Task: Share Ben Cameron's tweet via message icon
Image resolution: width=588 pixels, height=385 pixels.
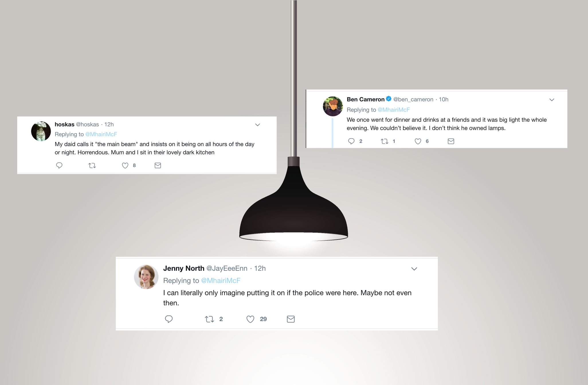Action: coord(451,141)
